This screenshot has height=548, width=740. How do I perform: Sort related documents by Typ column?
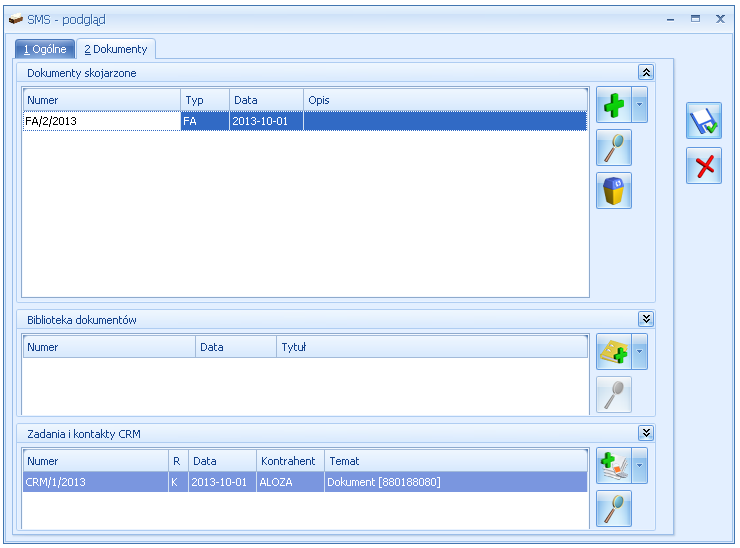(205, 100)
